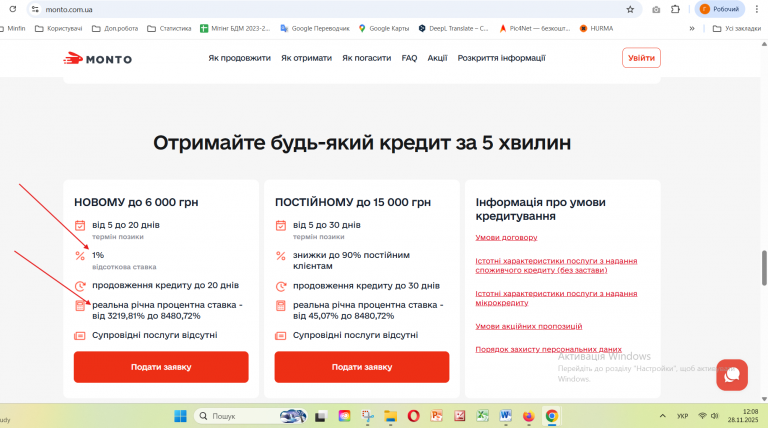
Task: Click the taskbar Пошук search box
Action: (251, 416)
